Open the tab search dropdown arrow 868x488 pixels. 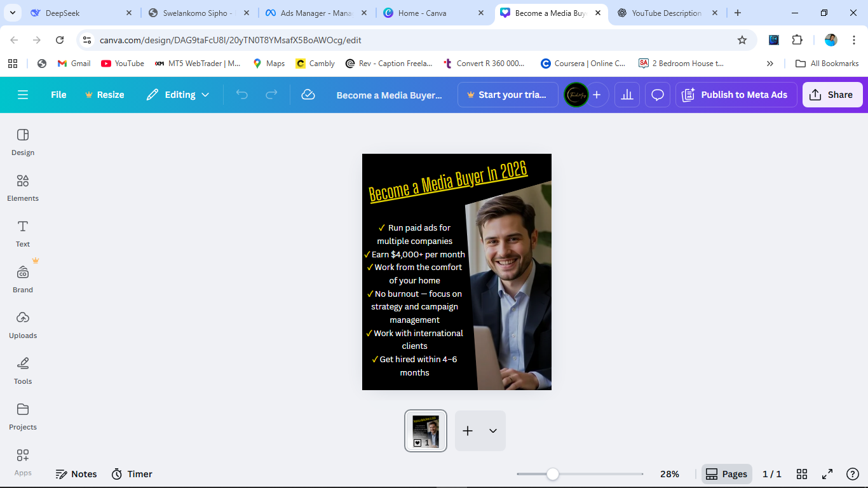coord(13,13)
